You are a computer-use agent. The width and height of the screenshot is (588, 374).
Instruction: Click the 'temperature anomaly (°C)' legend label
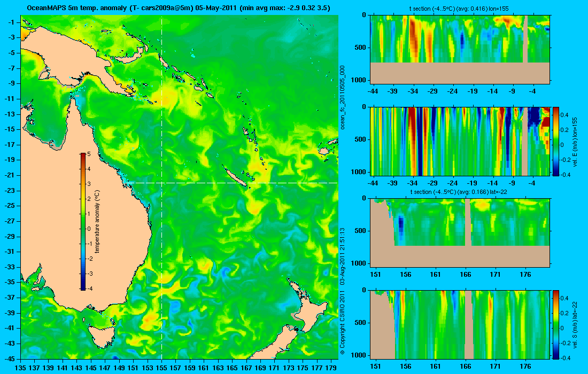tap(97, 222)
